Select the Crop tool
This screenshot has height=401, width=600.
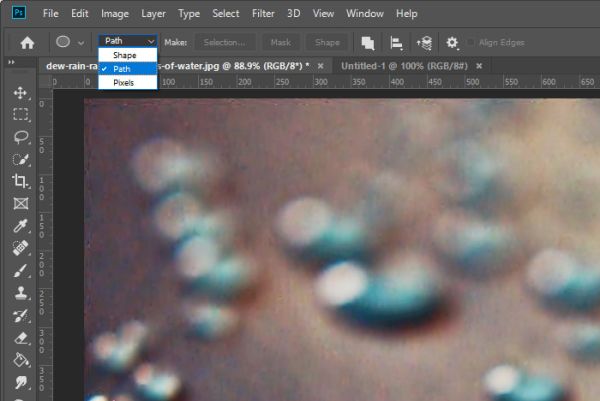20,181
